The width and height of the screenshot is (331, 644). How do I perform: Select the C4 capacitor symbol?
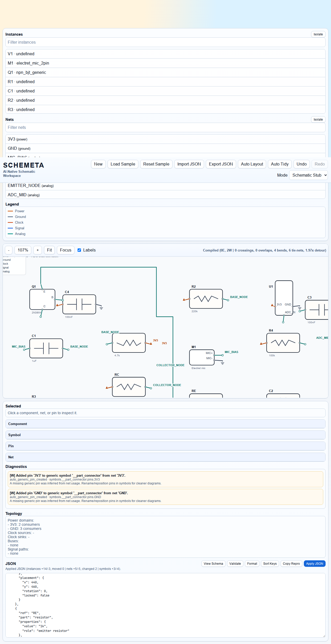tap(79, 304)
